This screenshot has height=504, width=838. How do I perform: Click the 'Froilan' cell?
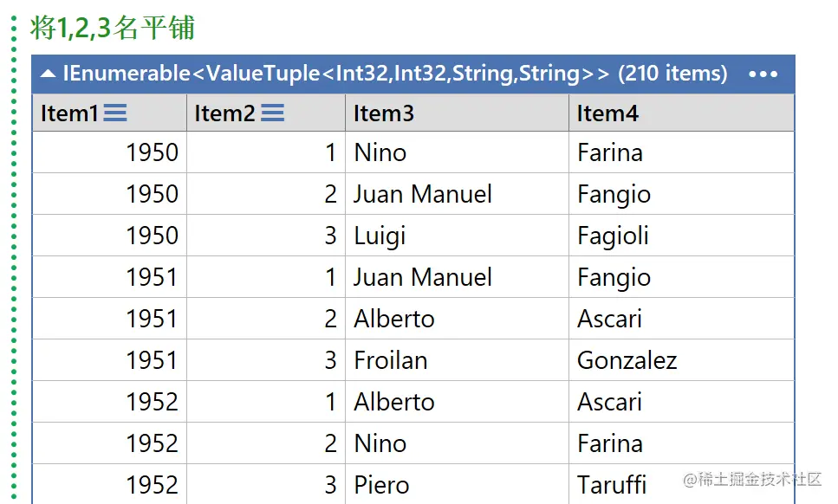[x=457, y=360]
